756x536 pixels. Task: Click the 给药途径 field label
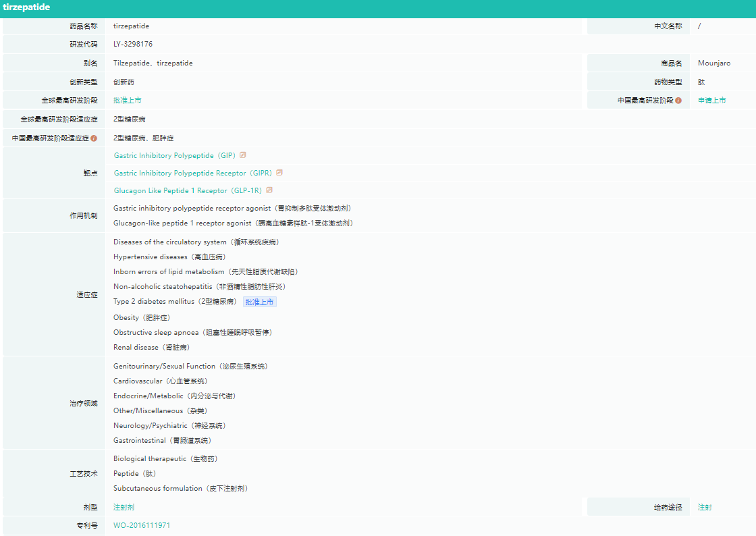668,507
